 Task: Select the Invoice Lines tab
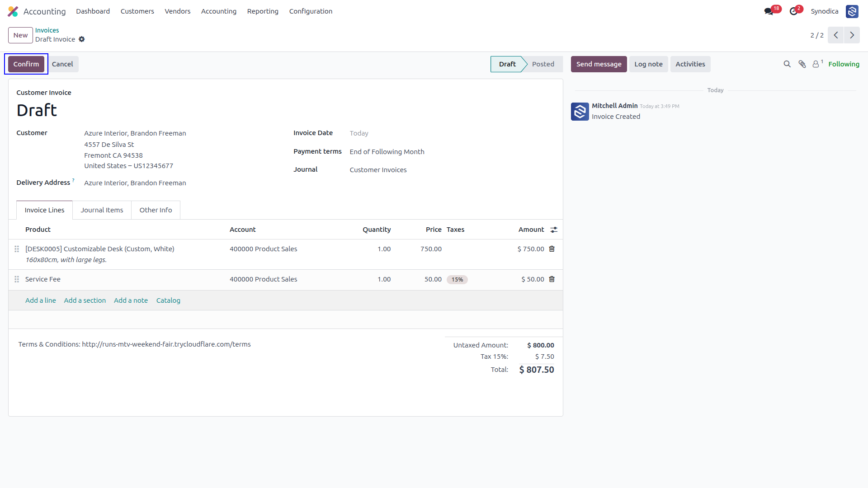coord(44,210)
